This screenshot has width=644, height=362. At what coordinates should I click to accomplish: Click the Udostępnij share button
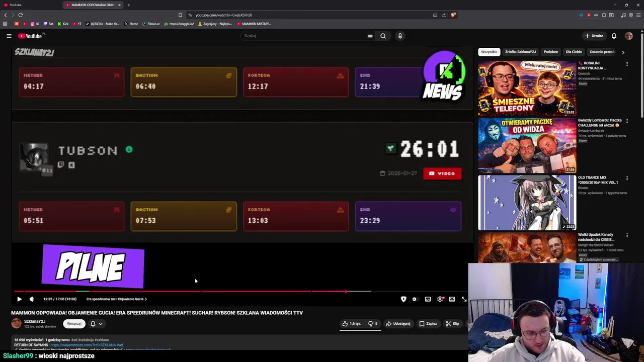[398, 324]
